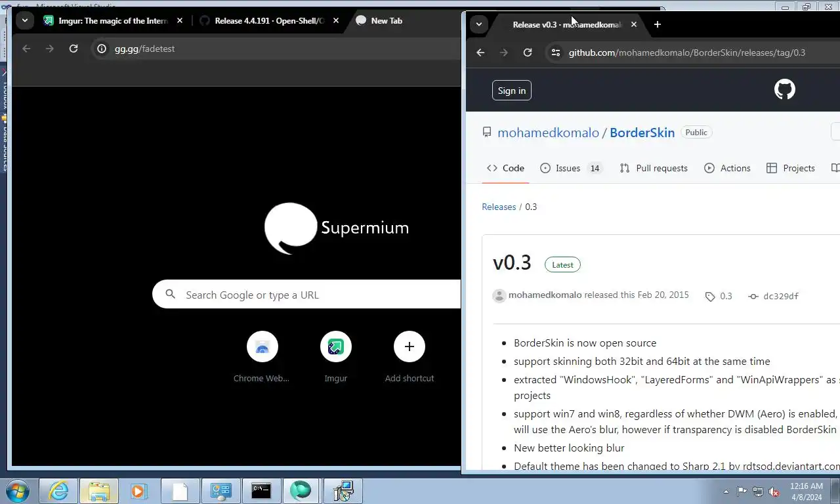Click site info icon beside gg.gg address
The image size is (840, 504).
coord(102,49)
